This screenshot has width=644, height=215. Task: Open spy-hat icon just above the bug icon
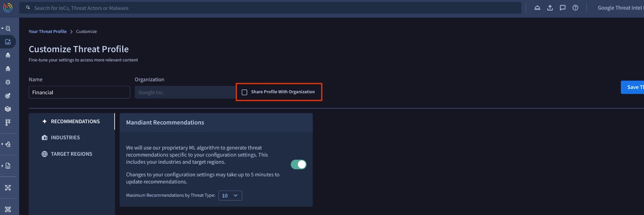click(x=8, y=69)
